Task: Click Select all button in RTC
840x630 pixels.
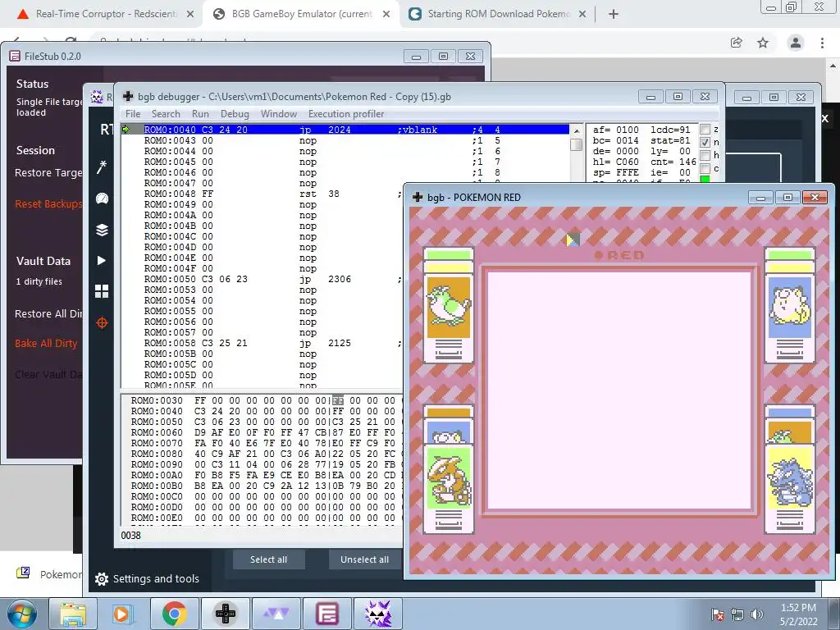Action: [268, 559]
